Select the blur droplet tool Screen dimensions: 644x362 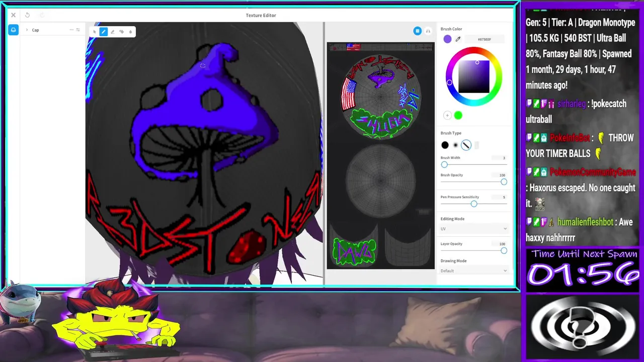click(x=130, y=32)
